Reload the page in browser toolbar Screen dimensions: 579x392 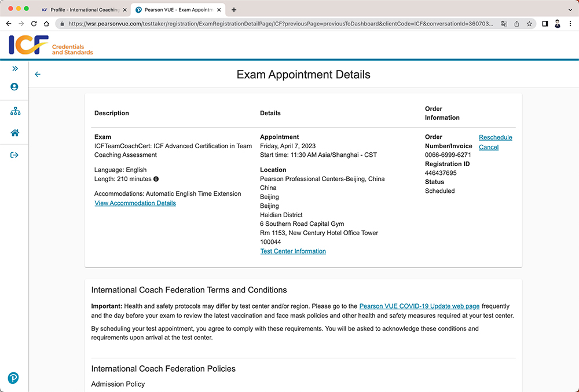34,24
